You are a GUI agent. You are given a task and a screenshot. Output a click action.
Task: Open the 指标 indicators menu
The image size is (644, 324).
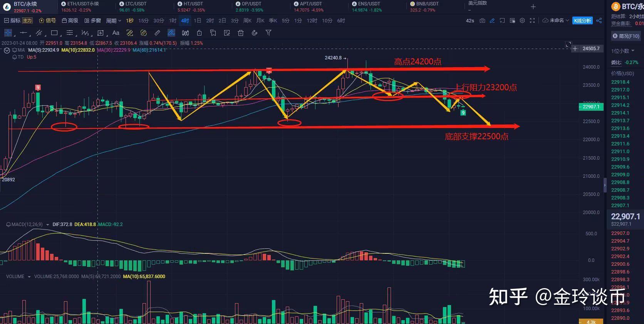click(12, 20)
